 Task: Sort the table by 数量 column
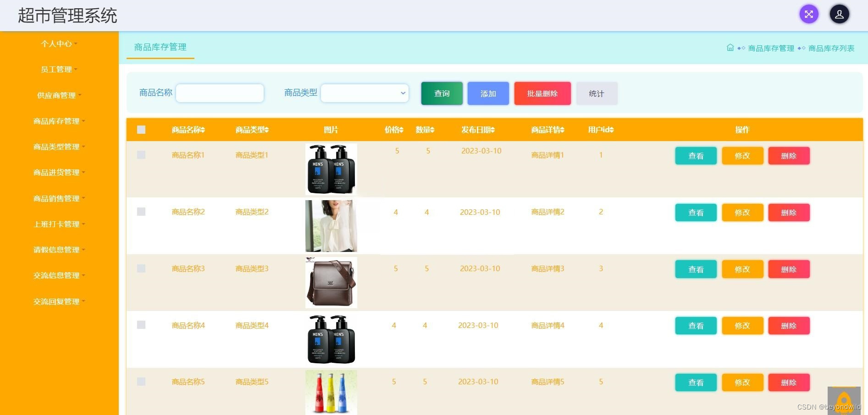[425, 130]
